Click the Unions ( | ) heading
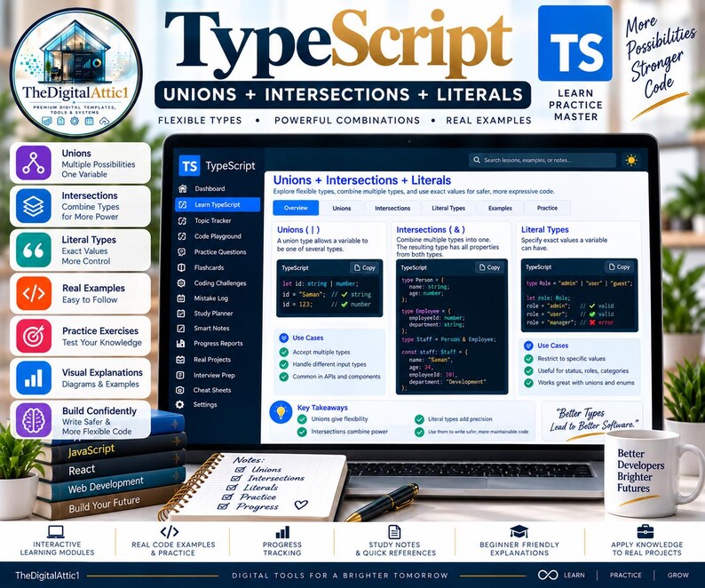The width and height of the screenshot is (705, 588). pyautogui.click(x=298, y=230)
